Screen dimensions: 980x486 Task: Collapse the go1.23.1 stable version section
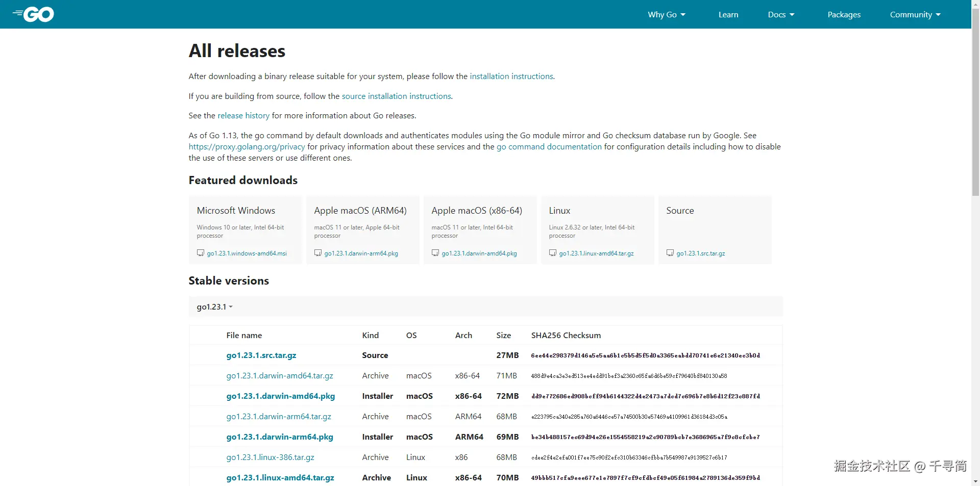(215, 306)
